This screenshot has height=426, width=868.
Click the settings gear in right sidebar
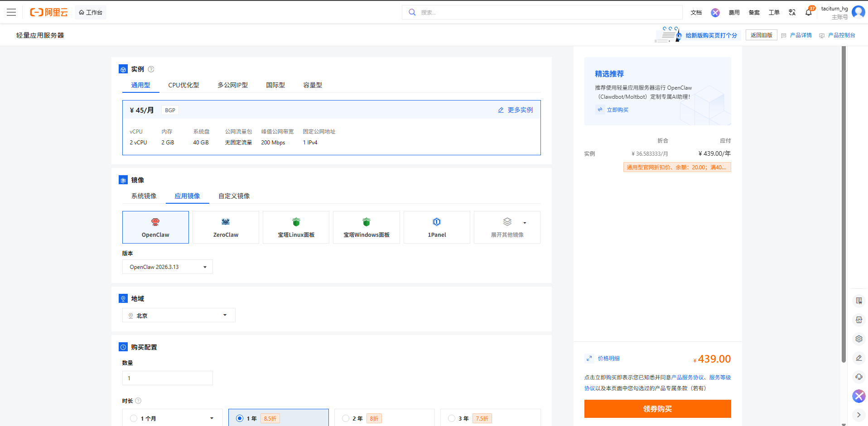pos(858,339)
